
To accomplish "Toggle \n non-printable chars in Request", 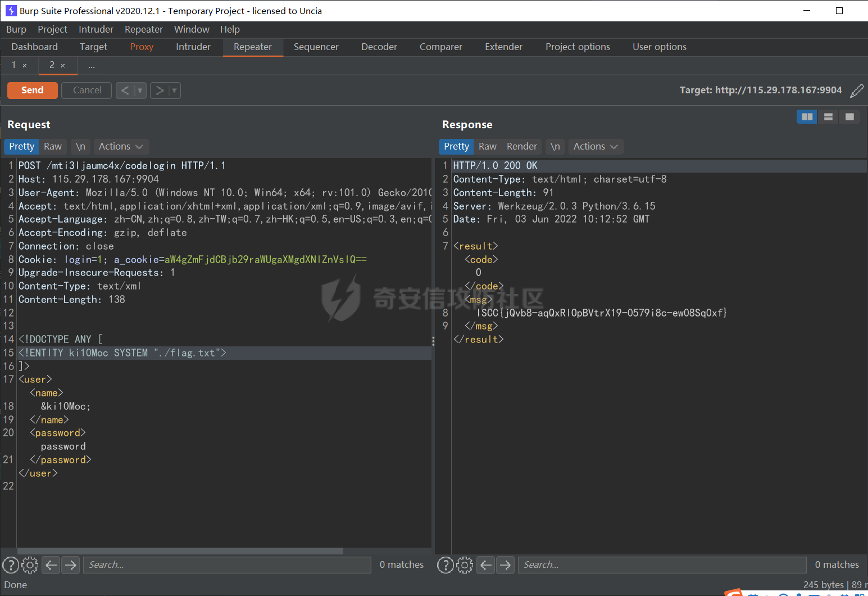I will [80, 146].
